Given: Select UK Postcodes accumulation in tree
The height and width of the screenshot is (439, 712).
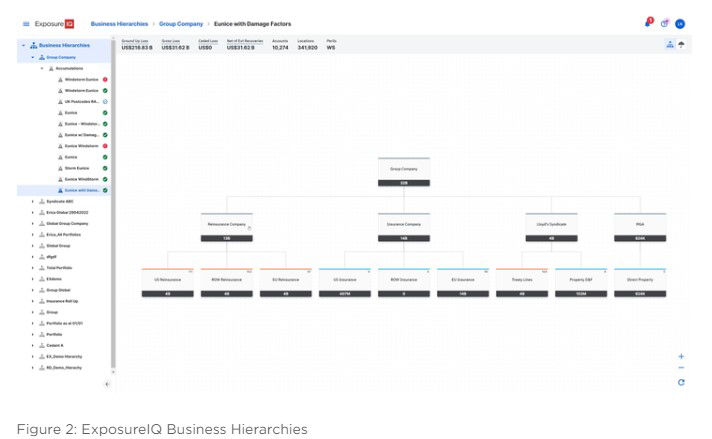Looking at the screenshot, I should 81,102.
